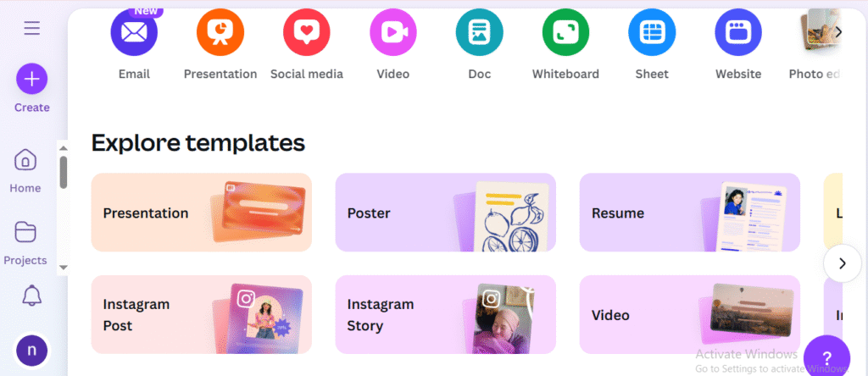Open Projects in the sidebar
Viewport: 868px width, 376px height.
click(x=25, y=241)
